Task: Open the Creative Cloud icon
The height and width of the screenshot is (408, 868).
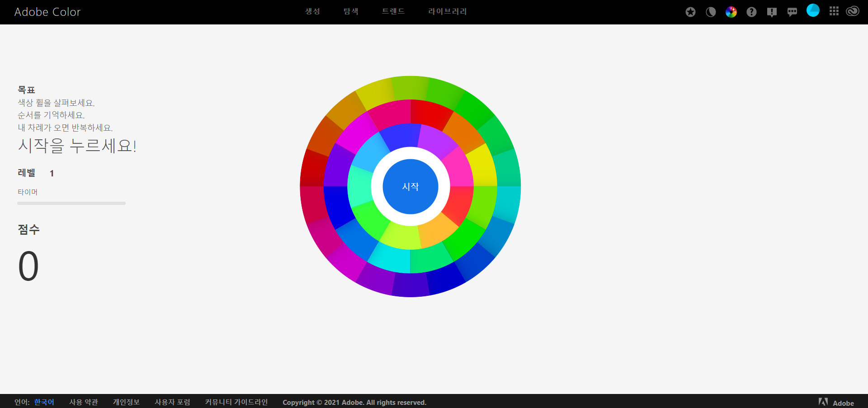Action: (853, 11)
